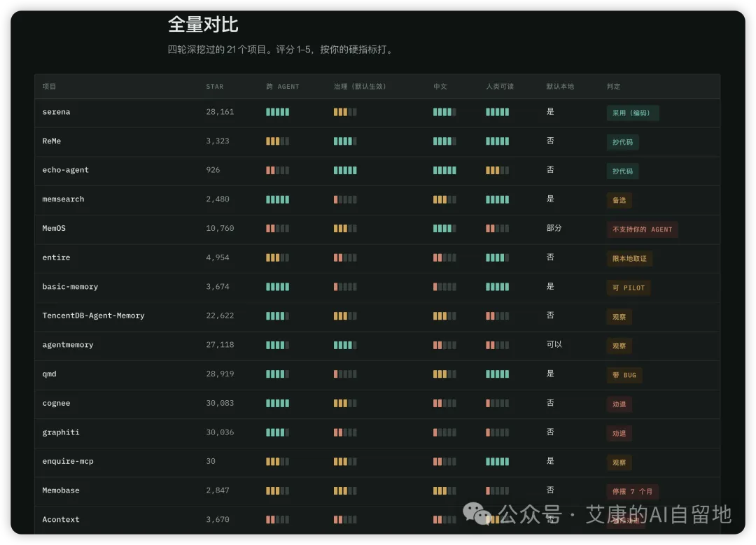756x545 pixels.
Task: Select the 判定 column header
Action: 614,87
